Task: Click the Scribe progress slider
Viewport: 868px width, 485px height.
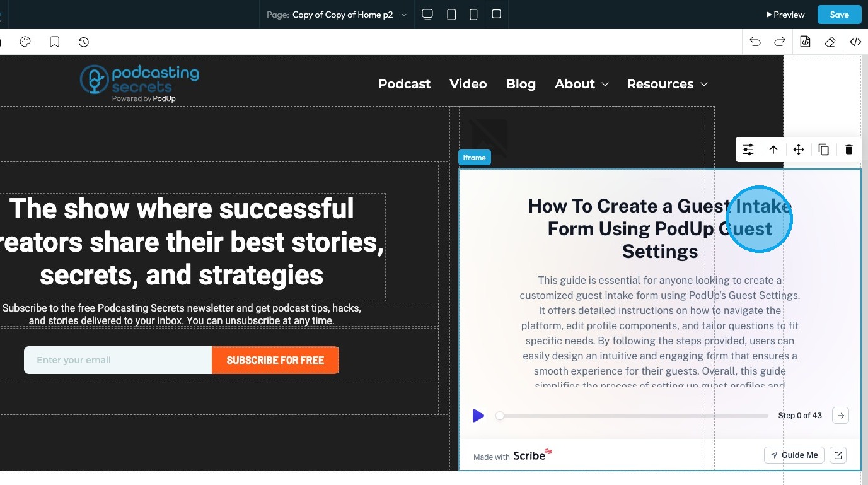Action: pyautogui.click(x=632, y=416)
